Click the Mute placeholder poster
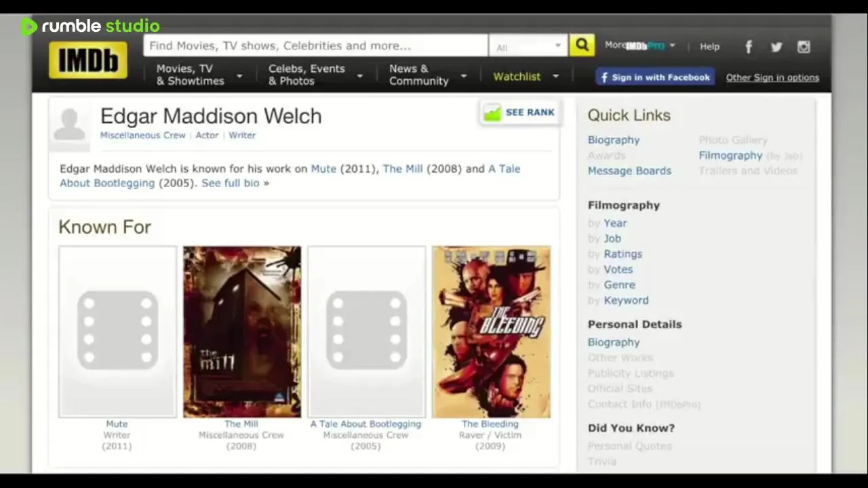 pyautogui.click(x=117, y=331)
